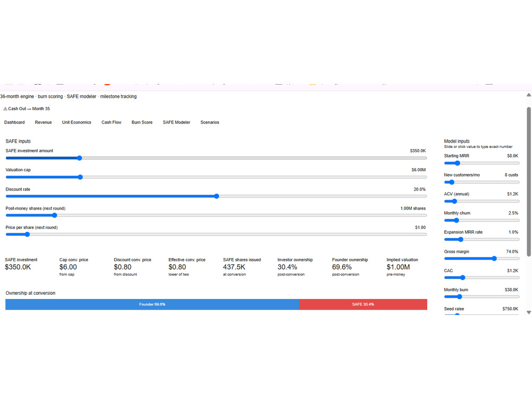The height and width of the screenshot is (399, 532).
Task: Click the $6.00 Cap conv. price metric
Action: point(68,267)
